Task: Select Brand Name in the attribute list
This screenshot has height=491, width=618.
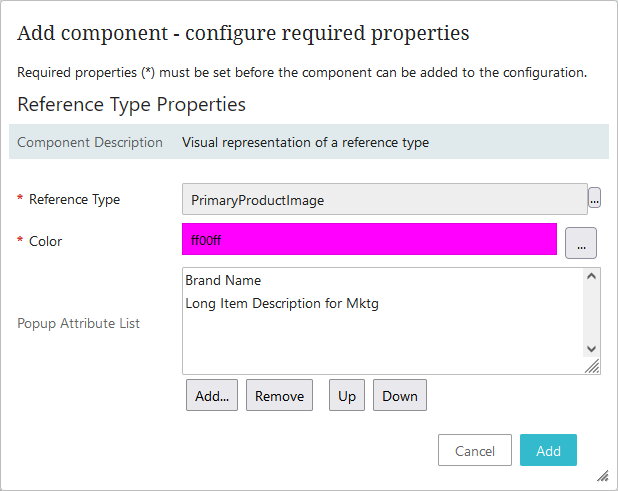Action: (223, 280)
